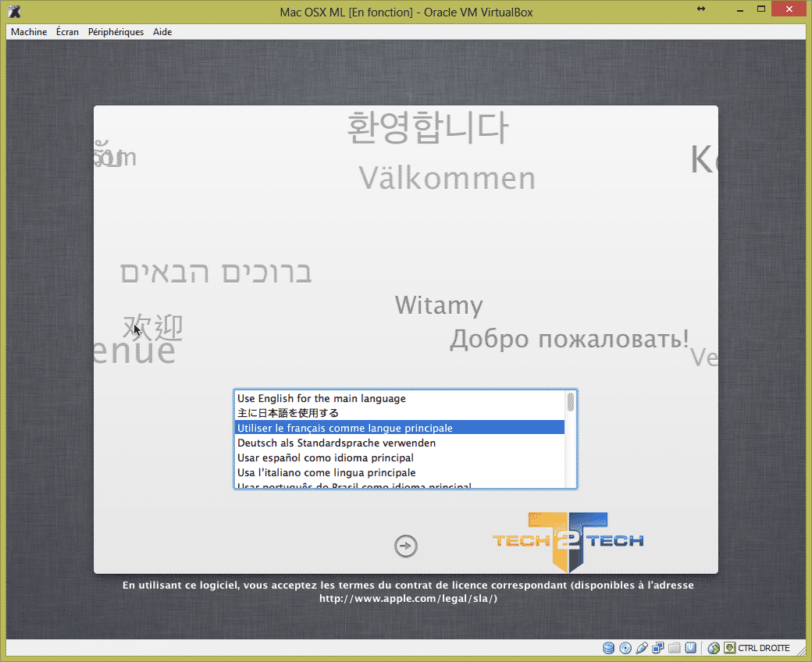Open the Écran menu
Viewport: 812px width, 662px height.
coord(67,32)
